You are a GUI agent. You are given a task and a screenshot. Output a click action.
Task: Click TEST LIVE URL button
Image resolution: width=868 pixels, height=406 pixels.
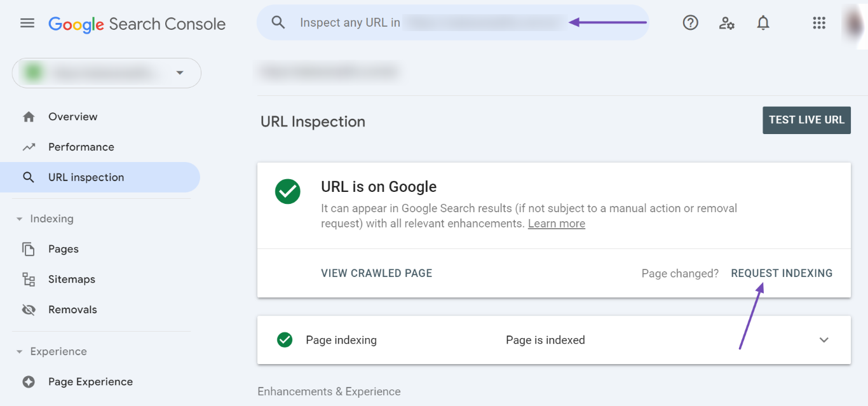806,120
